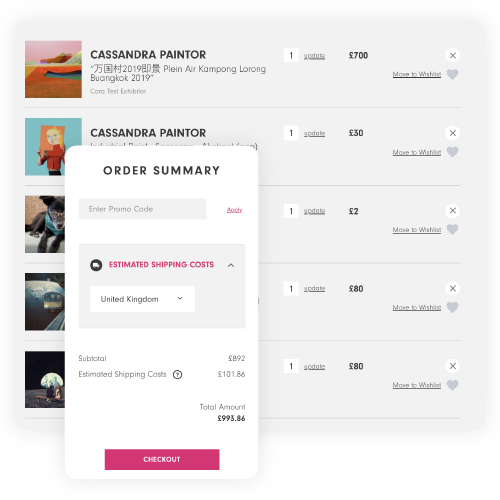
Task: Open the moon artwork thumbnail
Action: click(x=45, y=379)
